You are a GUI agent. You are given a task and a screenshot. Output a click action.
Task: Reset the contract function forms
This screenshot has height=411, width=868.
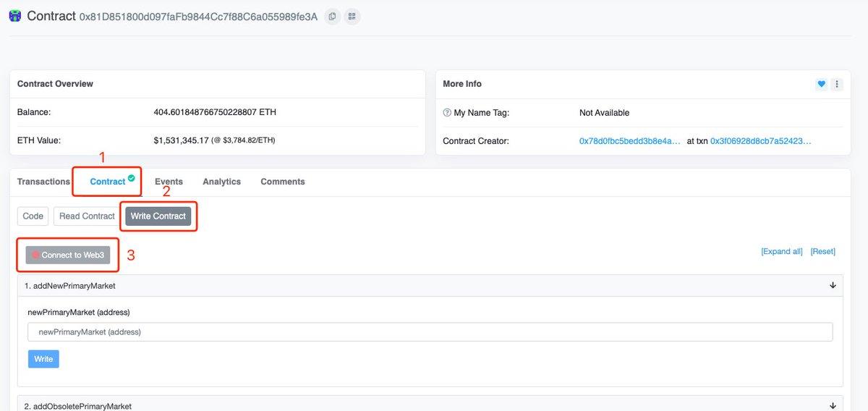(823, 252)
